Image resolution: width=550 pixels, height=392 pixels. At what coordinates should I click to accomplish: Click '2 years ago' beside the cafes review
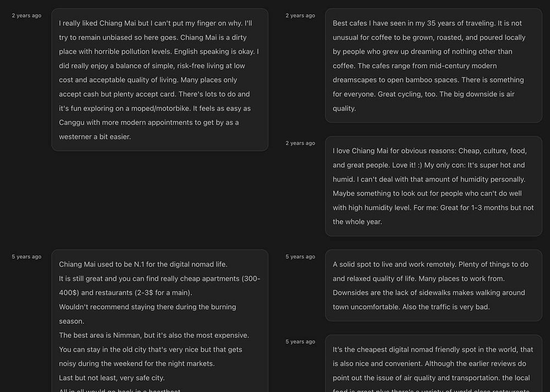click(x=300, y=15)
